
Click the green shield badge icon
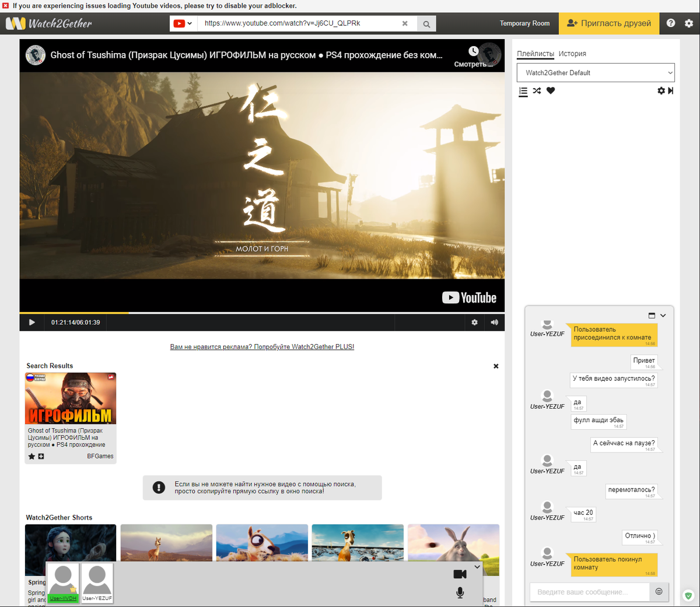(689, 596)
